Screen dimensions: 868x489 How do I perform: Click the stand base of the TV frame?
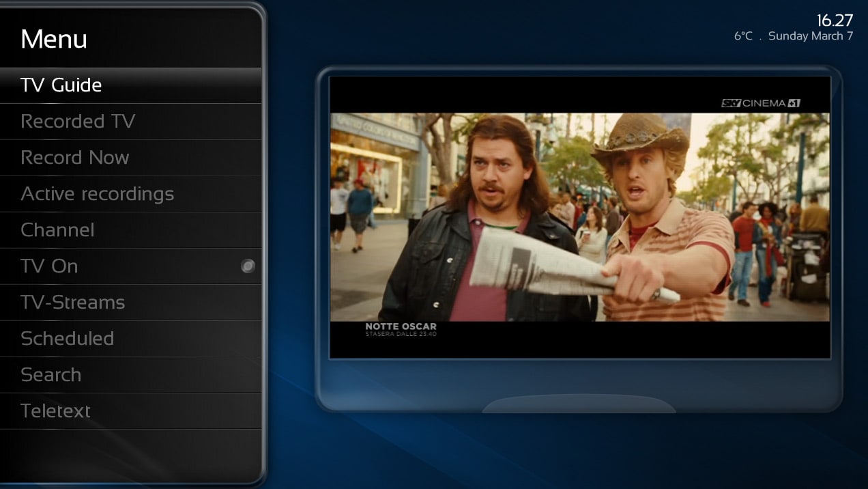579,404
